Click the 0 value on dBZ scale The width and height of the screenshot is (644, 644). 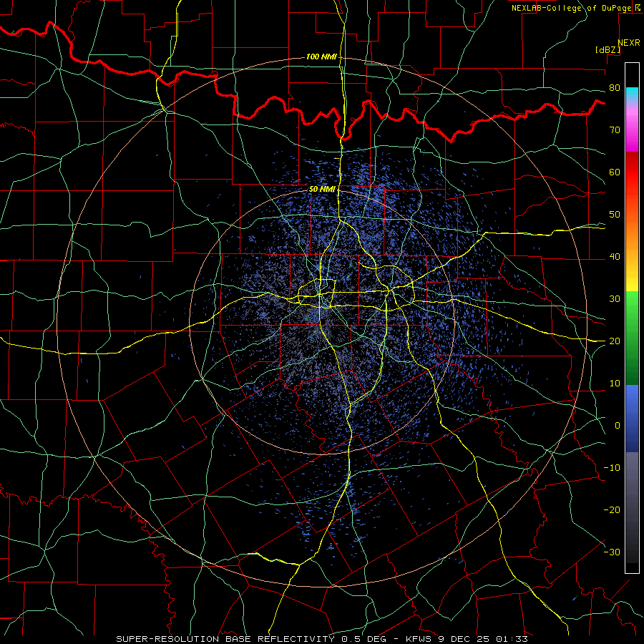click(618, 426)
